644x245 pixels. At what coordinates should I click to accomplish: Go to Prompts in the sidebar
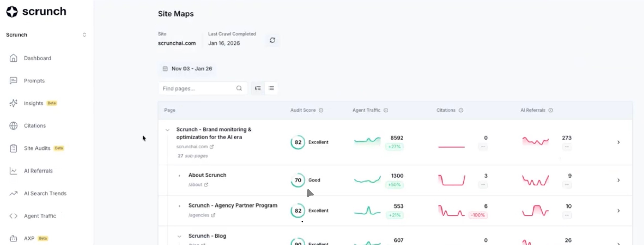[x=34, y=81]
